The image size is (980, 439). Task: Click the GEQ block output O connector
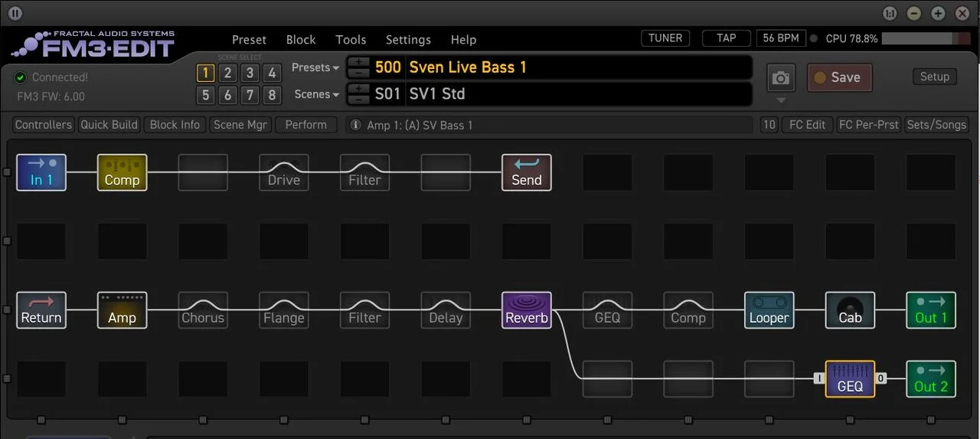tap(881, 378)
